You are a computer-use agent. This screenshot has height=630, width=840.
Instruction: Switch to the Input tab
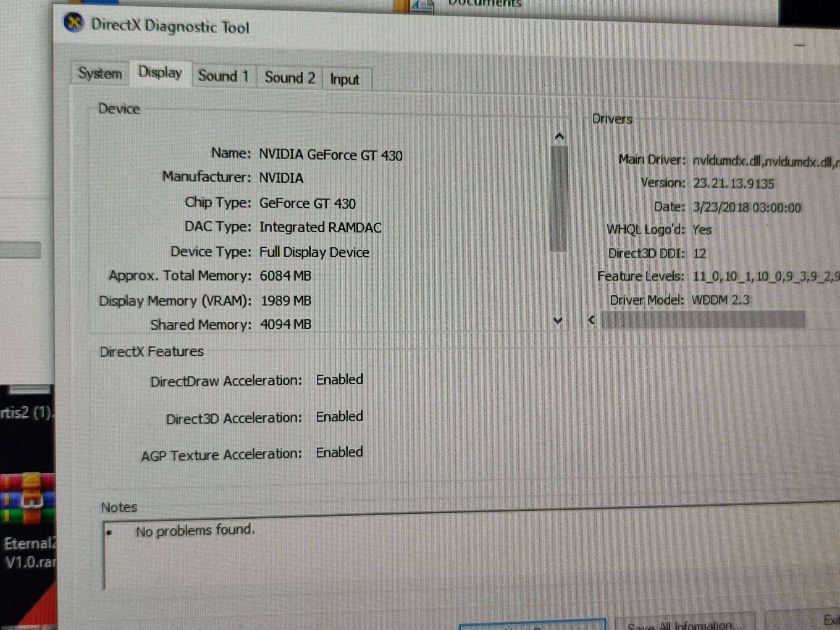[x=345, y=79]
